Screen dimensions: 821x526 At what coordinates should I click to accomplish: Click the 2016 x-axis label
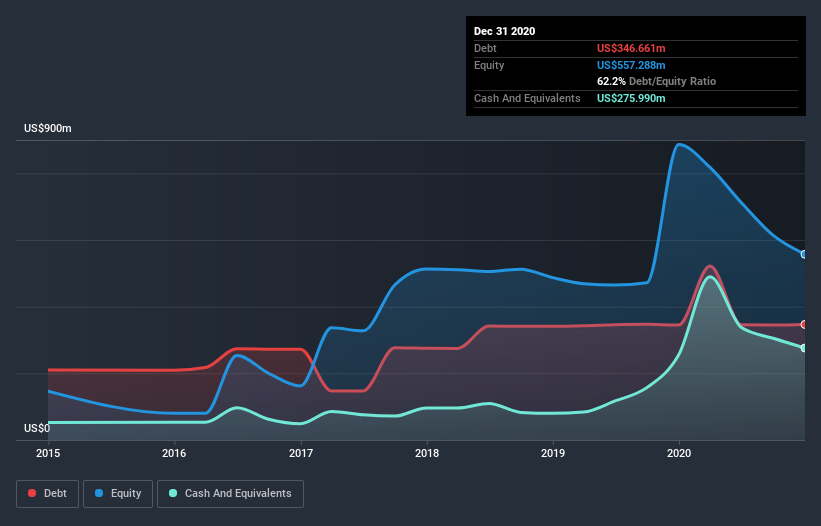[x=174, y=453]
